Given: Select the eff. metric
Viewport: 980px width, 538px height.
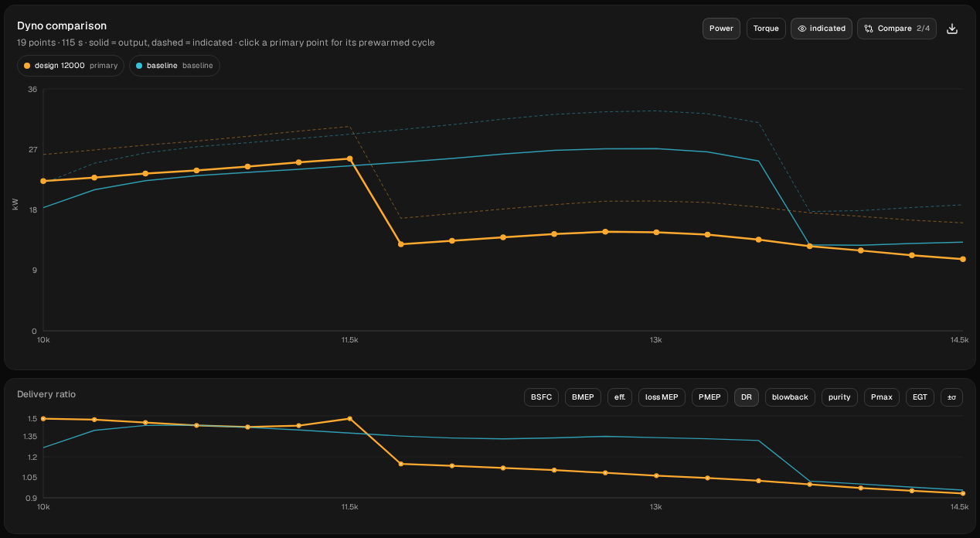Looking at the screenshot, I should 620,397.
